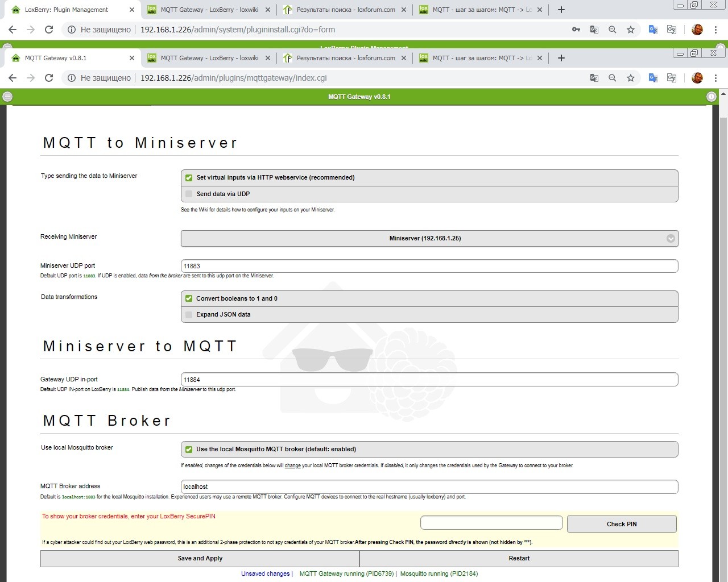728x582 pixels.
Task: Open the LoxBerry hamburger menu in MQTT Gateway page
Action: (7, 97)
